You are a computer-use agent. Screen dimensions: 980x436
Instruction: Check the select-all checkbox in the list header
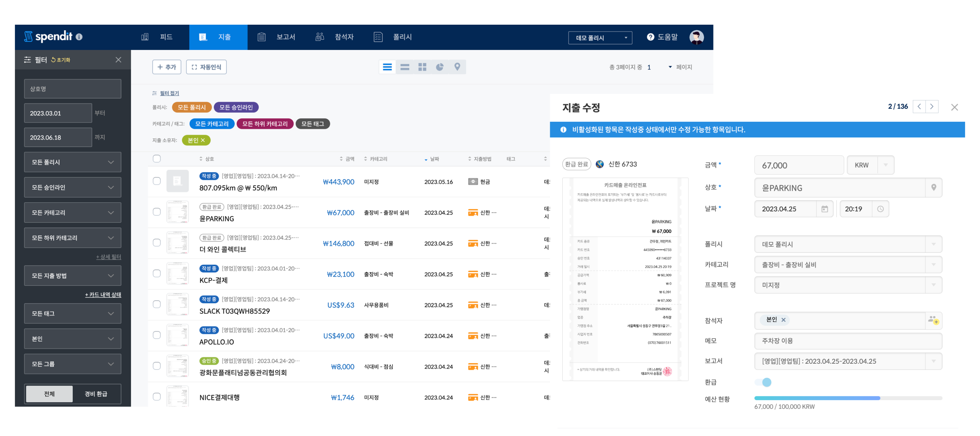tap(156, 159)
